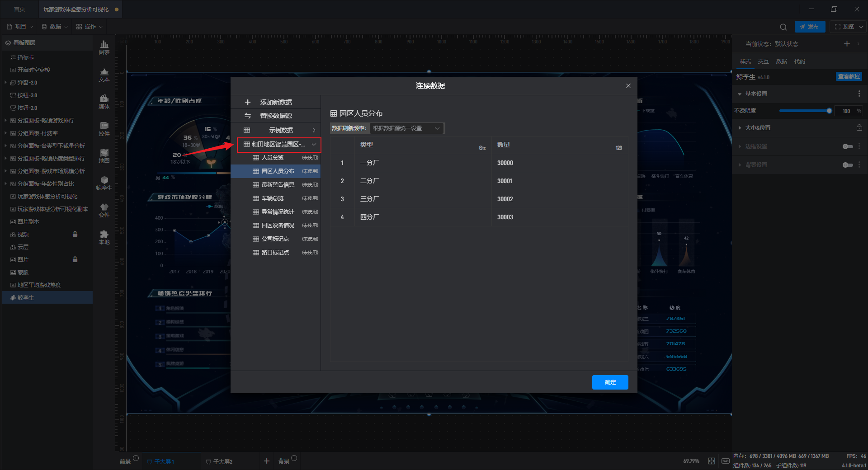This screenshot has height=470, width=868.
Task: Switch to the 代码 tab
Action: 799,61
